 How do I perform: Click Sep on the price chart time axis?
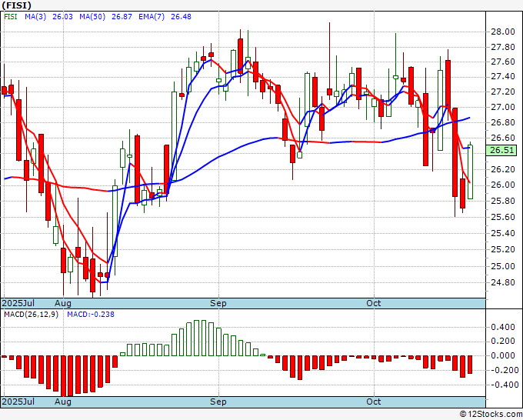point(218,303)
